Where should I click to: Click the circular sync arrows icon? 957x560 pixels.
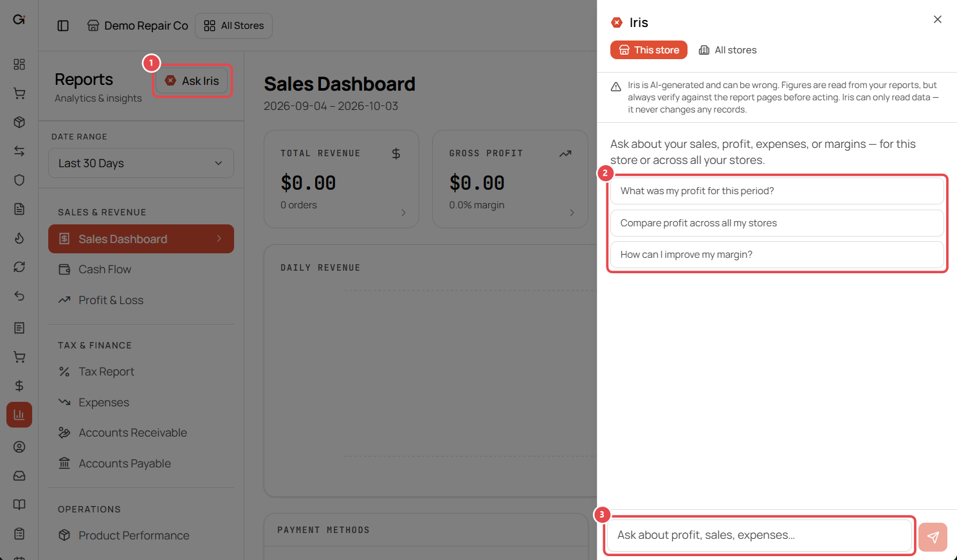tap(19, 267)
